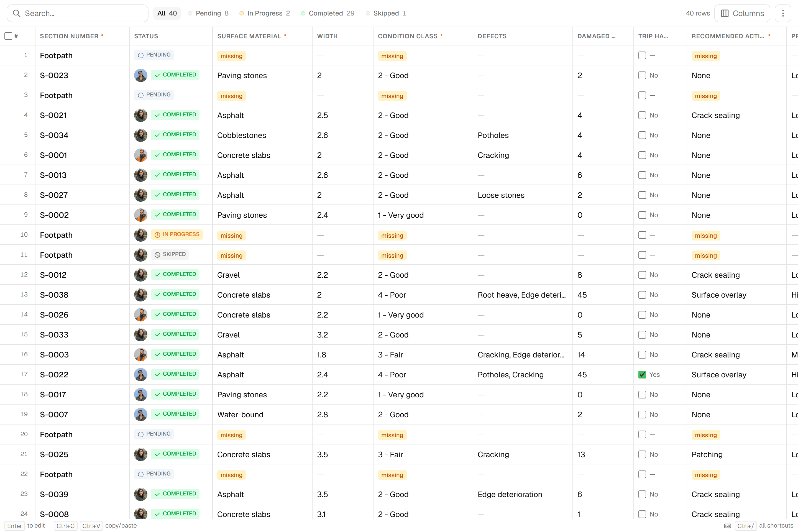Check the Trip Hazard checkbox for S-0023

coord(642,75)
